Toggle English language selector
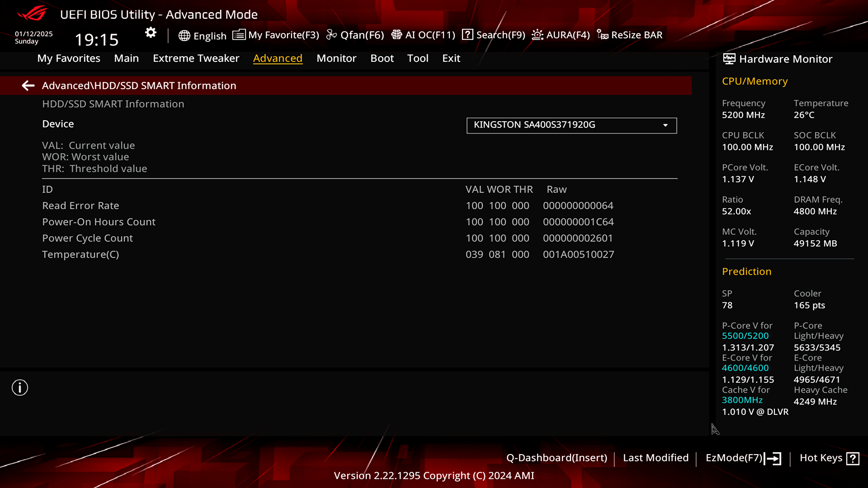 (203, 34)
